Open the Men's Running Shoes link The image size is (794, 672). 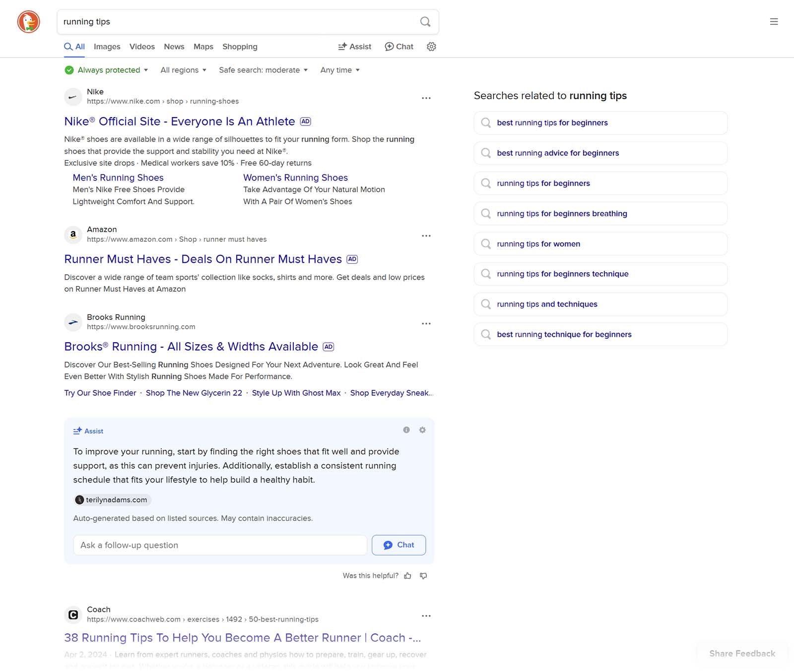tap(118, 178)
